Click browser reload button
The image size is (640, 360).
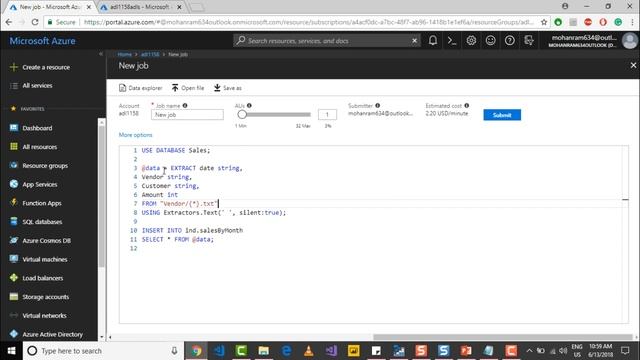click(35, 22)
